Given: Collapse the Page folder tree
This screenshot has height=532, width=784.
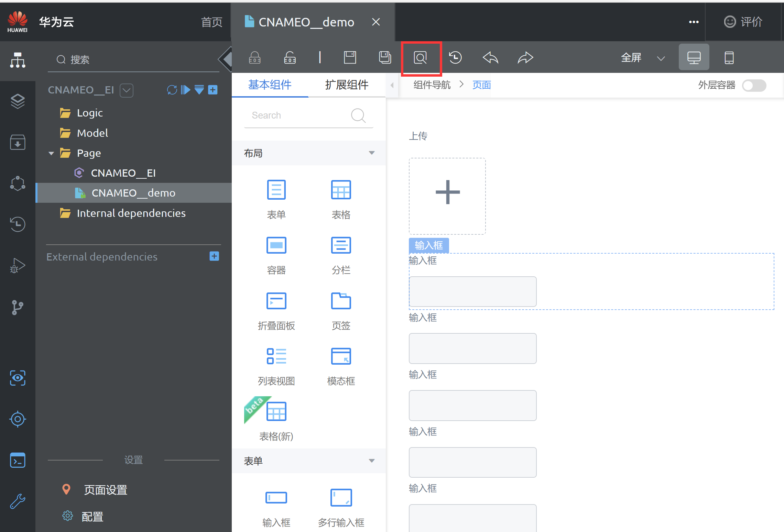Looking at the screenshot, I should [51, 153].
